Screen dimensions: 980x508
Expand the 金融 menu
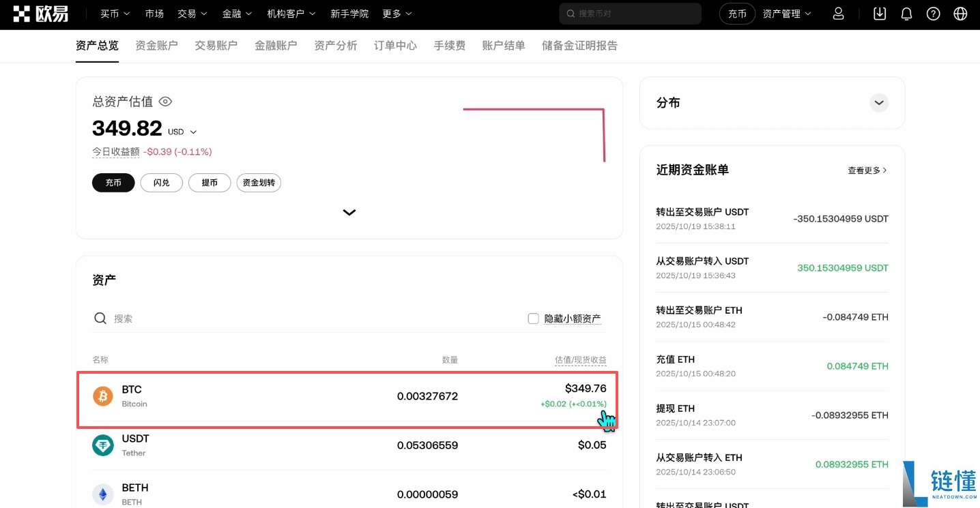tap(237, 14)
